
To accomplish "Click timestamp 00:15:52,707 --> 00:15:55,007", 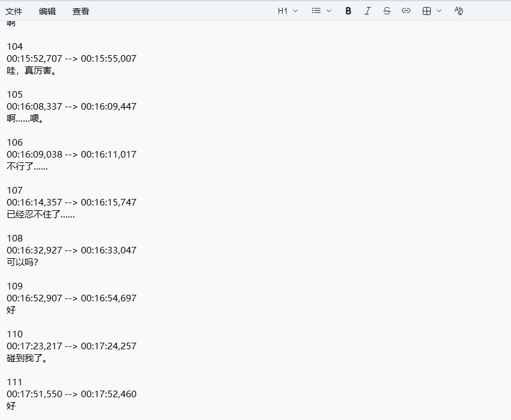I will (x=71, y=59).
